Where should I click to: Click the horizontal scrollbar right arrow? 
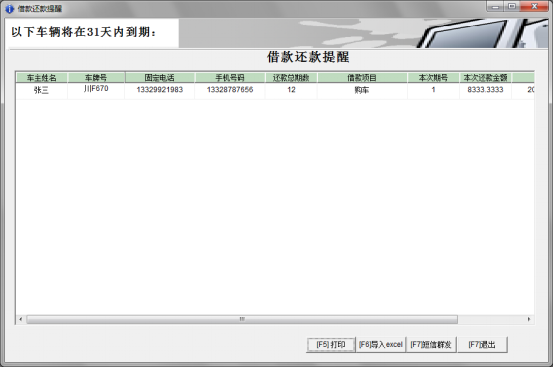(x=529, y=319)
